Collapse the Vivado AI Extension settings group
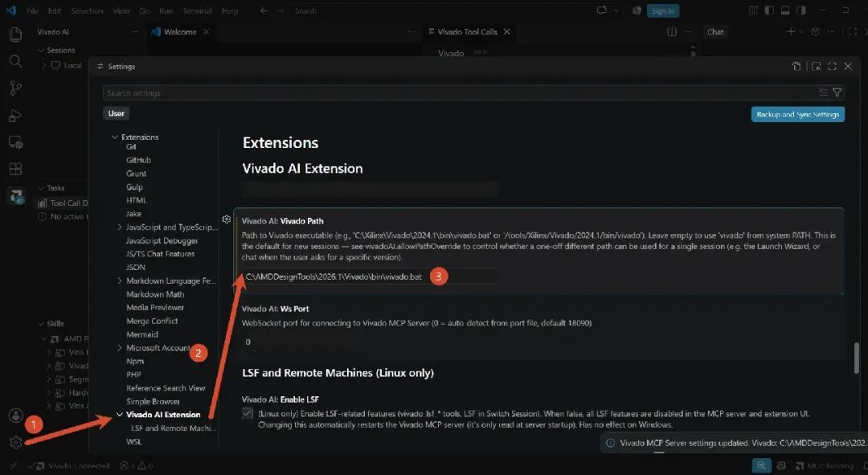 point(120,415)
